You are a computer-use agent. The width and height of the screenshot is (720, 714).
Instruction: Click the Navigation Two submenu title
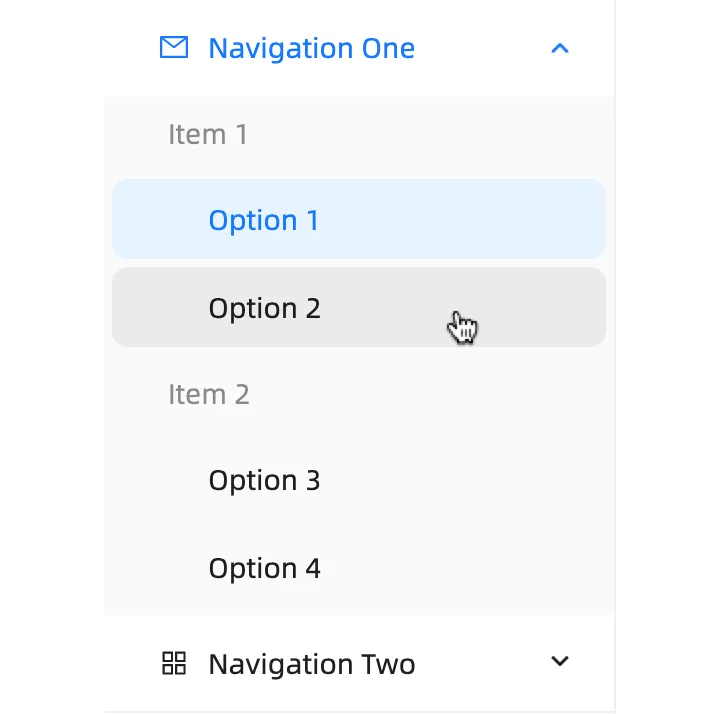311,664
